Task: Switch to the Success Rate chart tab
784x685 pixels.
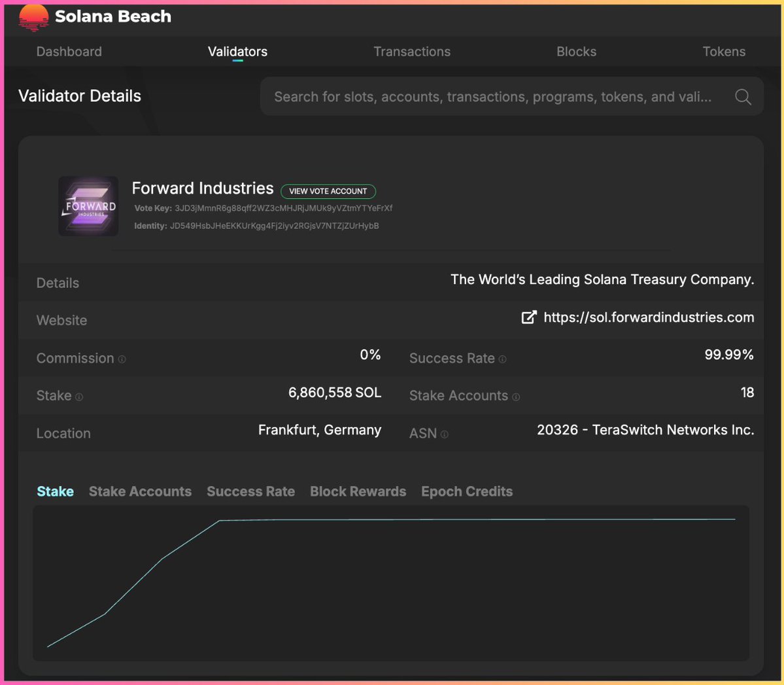Action: pos(250,491)
